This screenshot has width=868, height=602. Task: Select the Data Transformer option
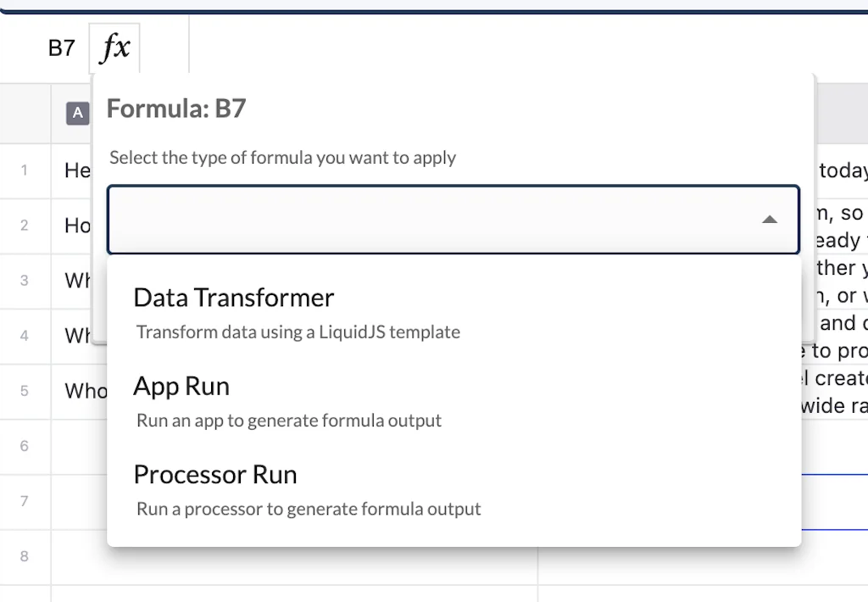click(x=234, y=298)
